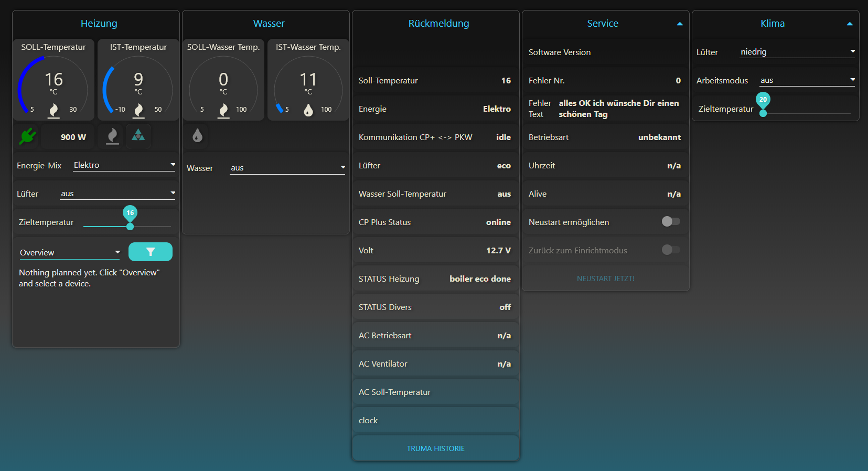
Task: Click the gray water drop status icon
Action: click(197, 136)
